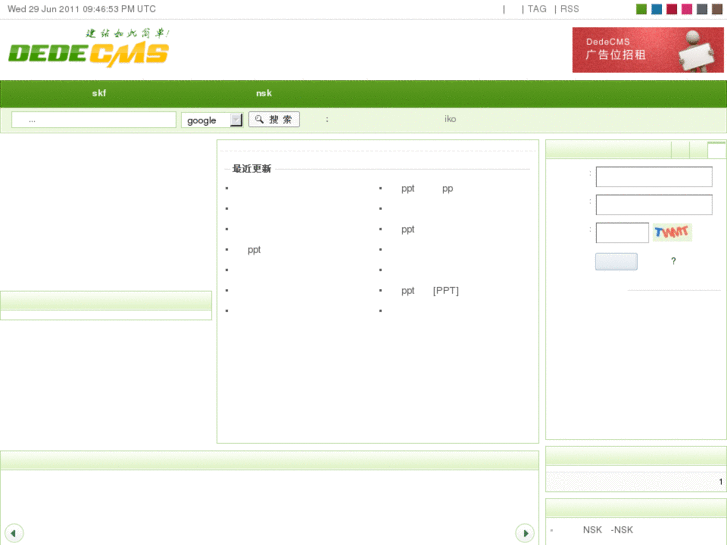727x545 pixels.
Task: Click the DedeCMS red advertisement banner
Action: (x=648, y=50)
